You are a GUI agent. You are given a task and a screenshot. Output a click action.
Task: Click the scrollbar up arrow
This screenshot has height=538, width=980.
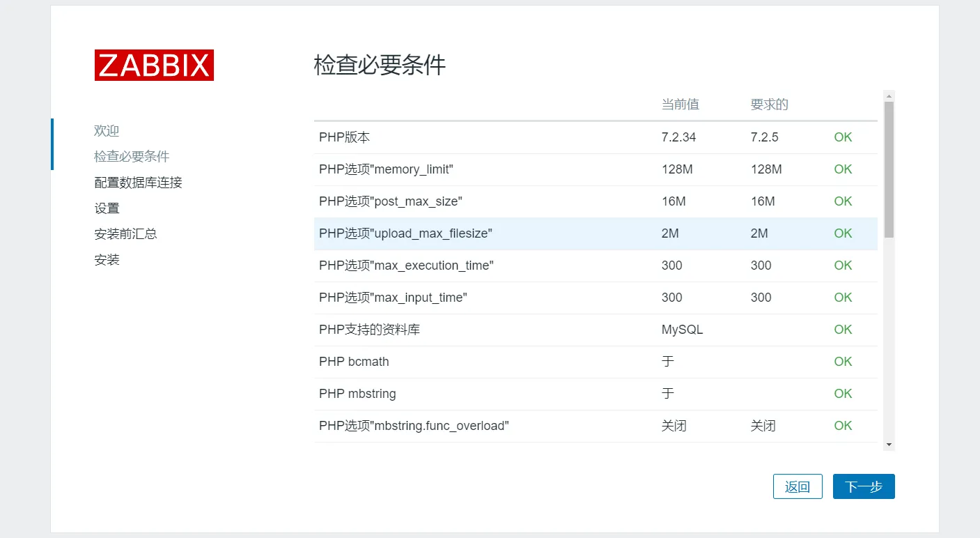[889, 95]
